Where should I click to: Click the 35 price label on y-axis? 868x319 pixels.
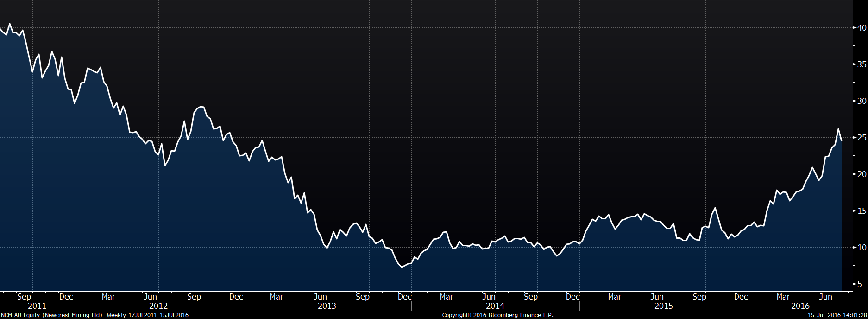[862, 64]
